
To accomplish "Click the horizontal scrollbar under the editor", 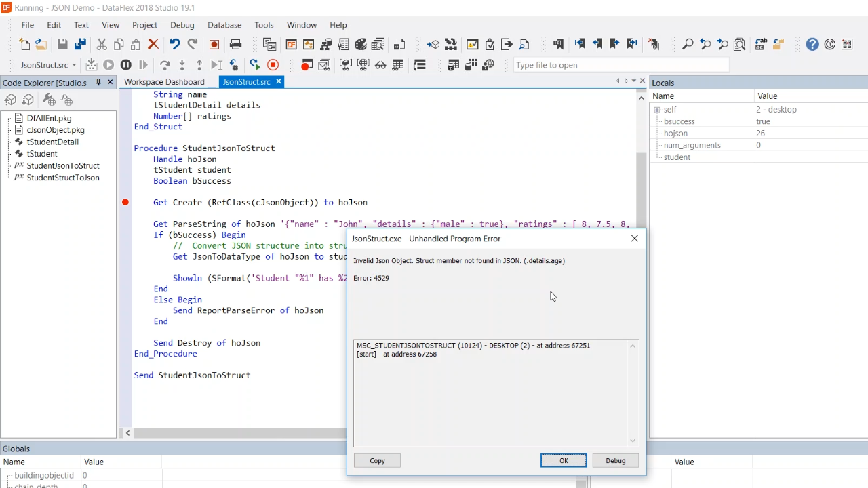I will pyautogui.click(x=237, y=433).
